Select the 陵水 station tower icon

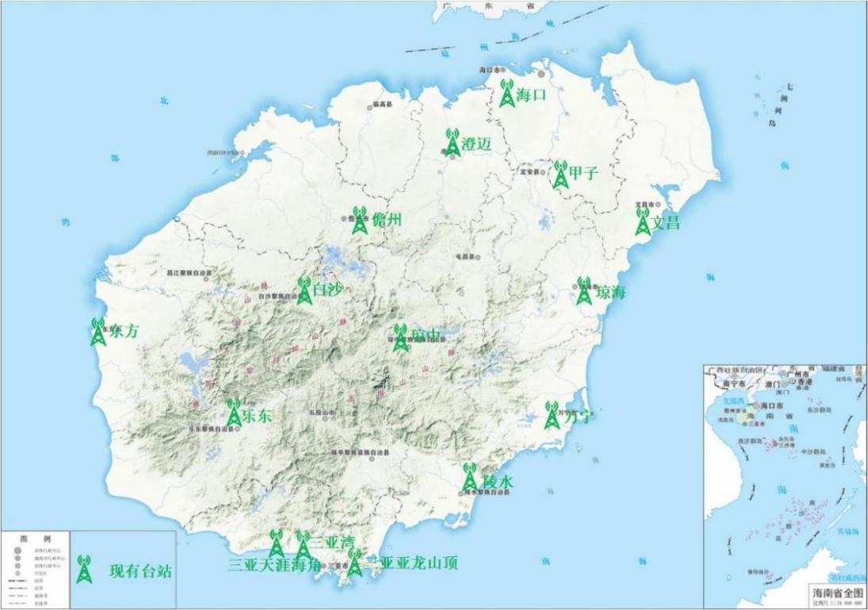pyautogui.click(x=469, y=478)
